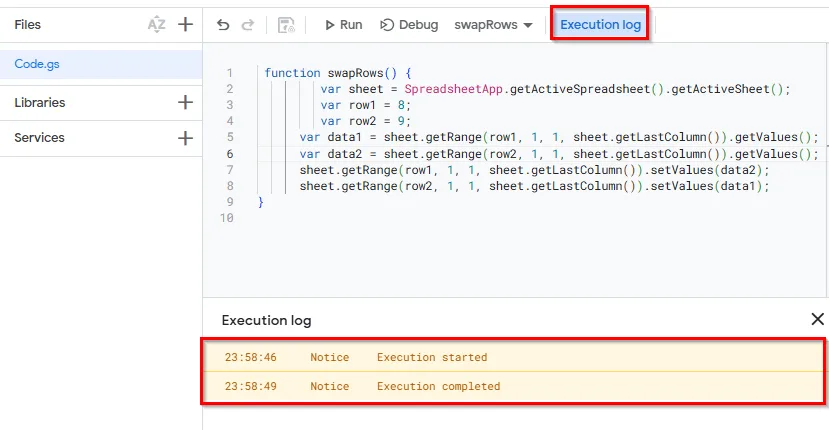Click the 'var row1 = 8;' line

point(365,105)
